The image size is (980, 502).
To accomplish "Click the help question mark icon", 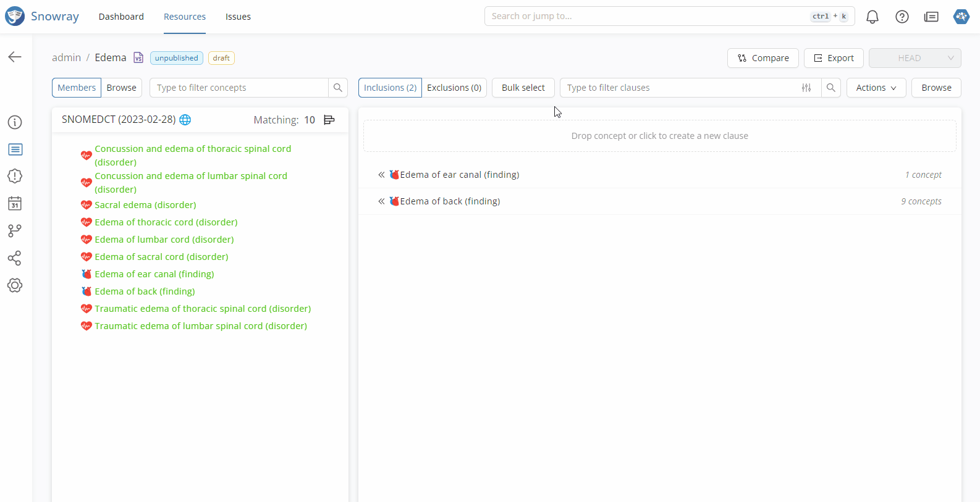I will tap(902, 17).
